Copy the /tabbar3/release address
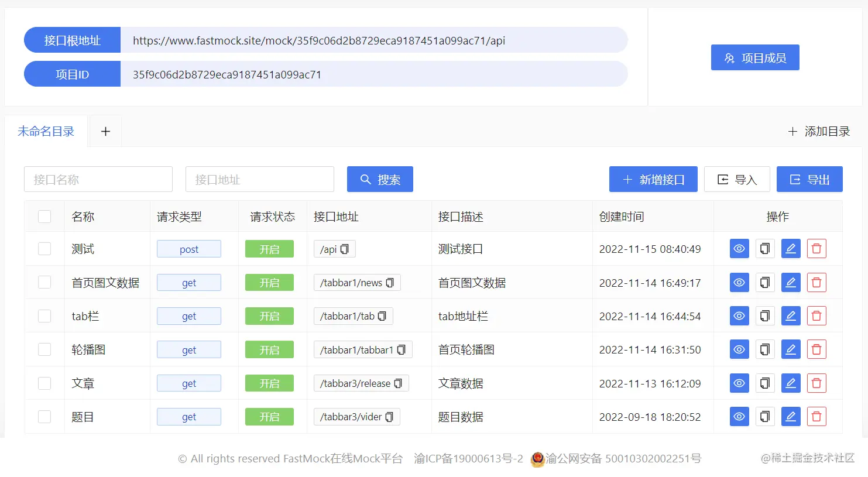 [x=398, y=383]
